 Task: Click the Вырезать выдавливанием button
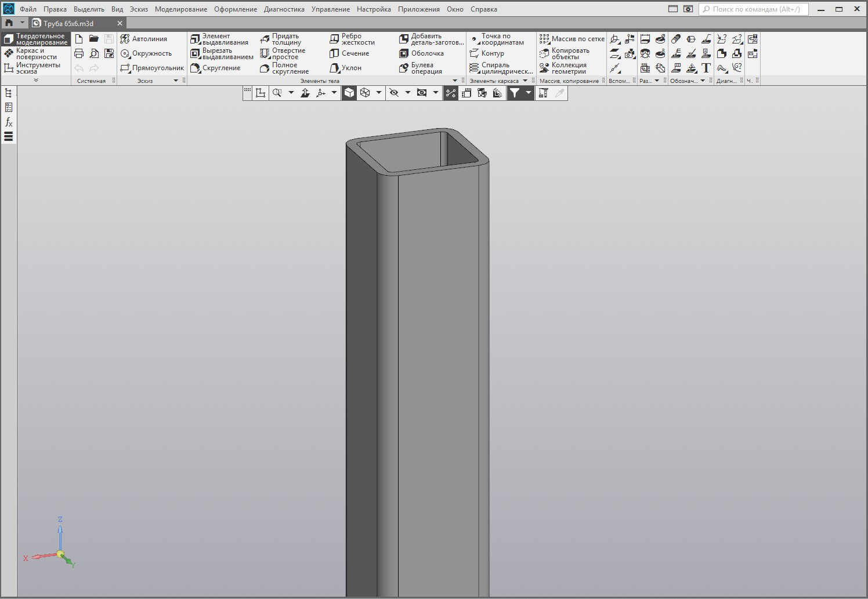(222, 53)
